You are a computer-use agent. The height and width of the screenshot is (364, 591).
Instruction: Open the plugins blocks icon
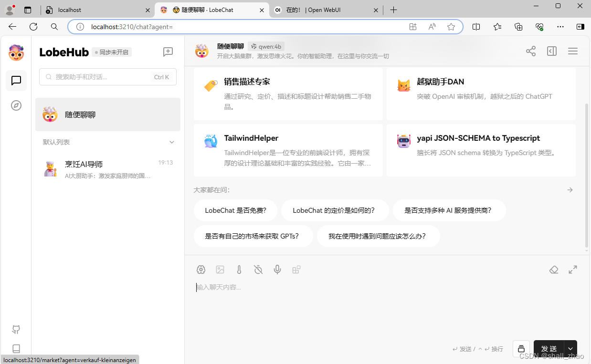(x=296, y=270)
